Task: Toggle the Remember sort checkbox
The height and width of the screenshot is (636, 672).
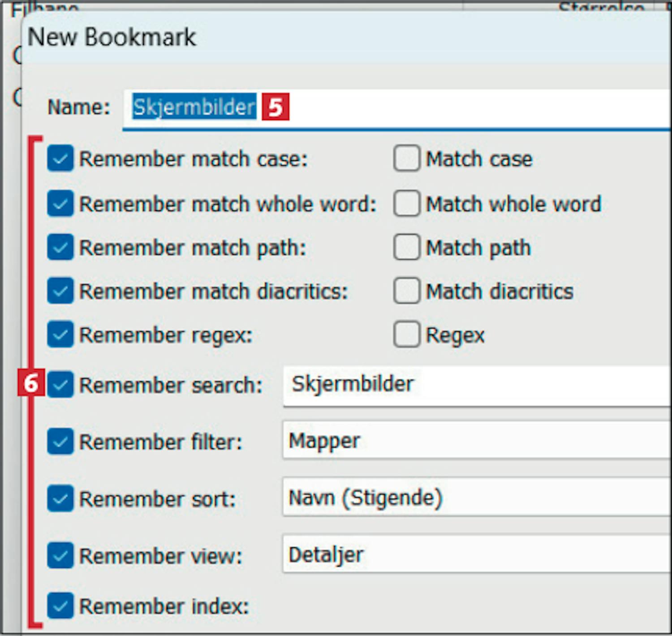Action: coord(60,498)
